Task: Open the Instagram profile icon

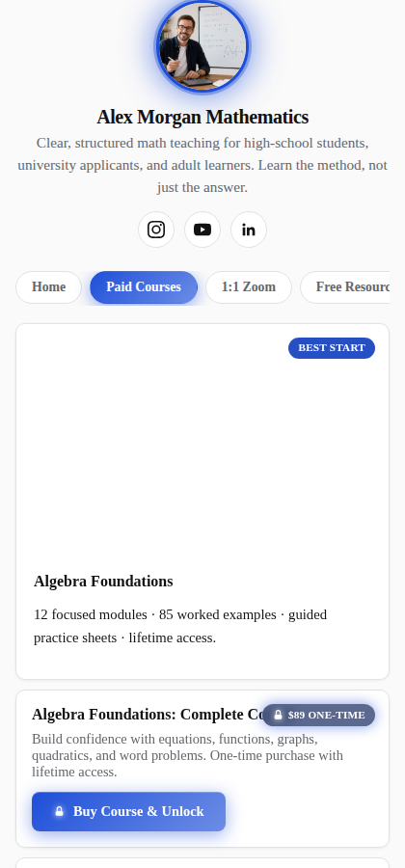Action: (156, 230)
